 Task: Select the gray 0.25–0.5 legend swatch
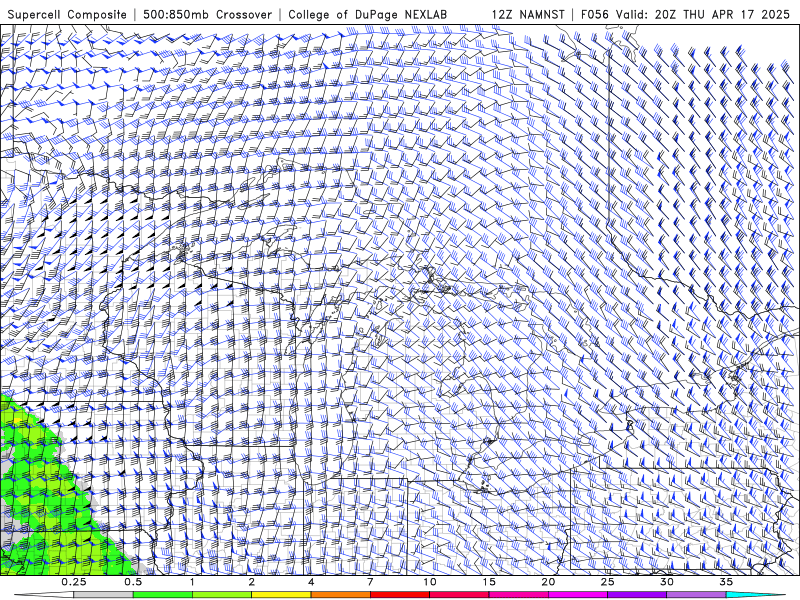[103, 595]
